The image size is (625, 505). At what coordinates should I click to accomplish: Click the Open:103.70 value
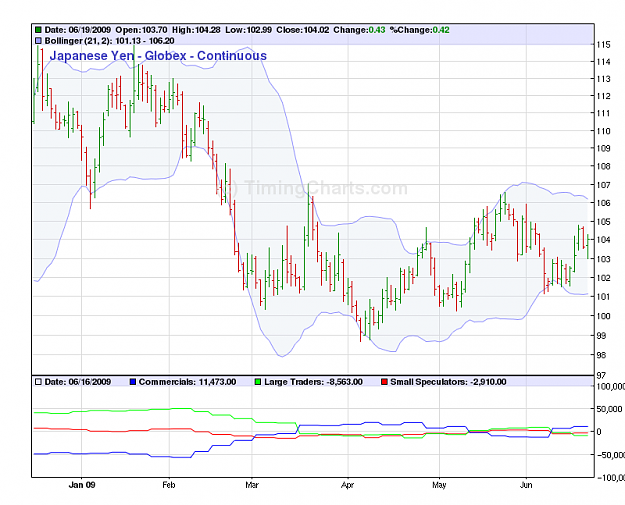[x=142, y=30]
